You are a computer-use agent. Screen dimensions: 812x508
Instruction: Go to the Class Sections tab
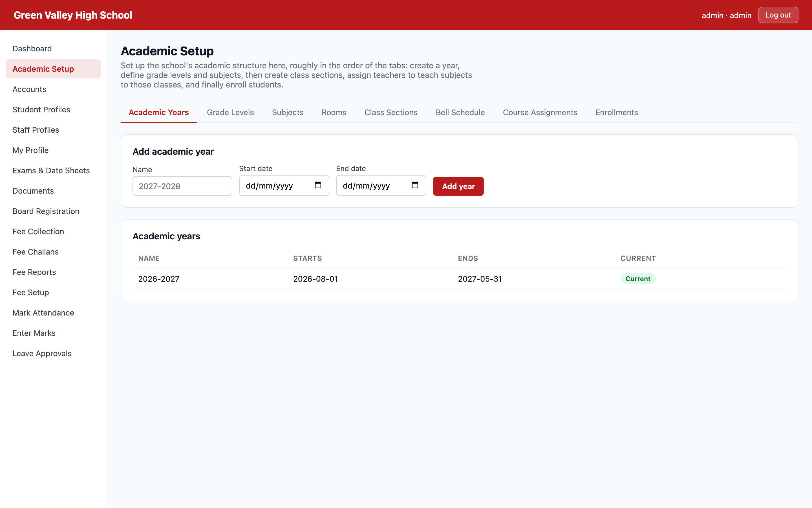pyautogui.click(x=391, y=113)
